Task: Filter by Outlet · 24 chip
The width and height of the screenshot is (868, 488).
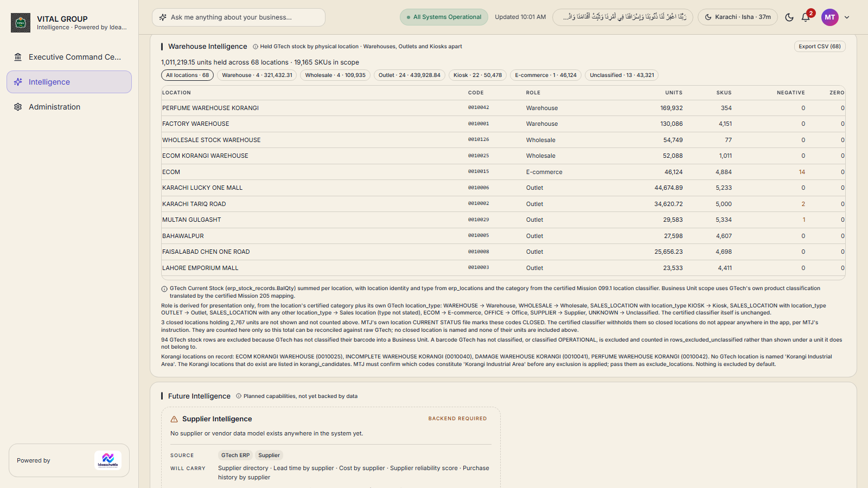Action: pos(410,75)
